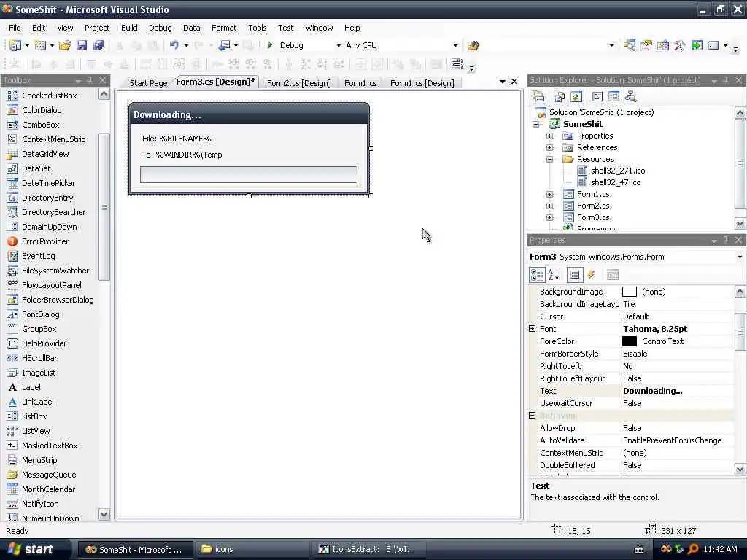Click the Refresh icon in Solution Explorer
747x560 pixels.
coord(576,97)
